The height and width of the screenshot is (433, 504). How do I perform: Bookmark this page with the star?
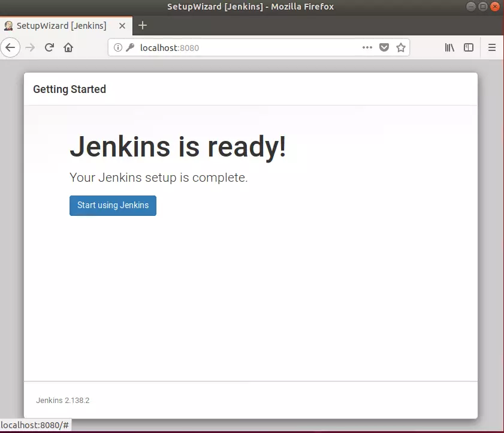401,47
